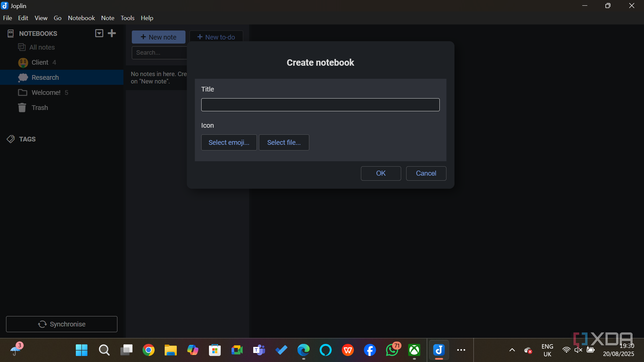Open File Explorer from the taskbar
The width and height of the screenshot is (644, 362).
click(x=171, y=350)
